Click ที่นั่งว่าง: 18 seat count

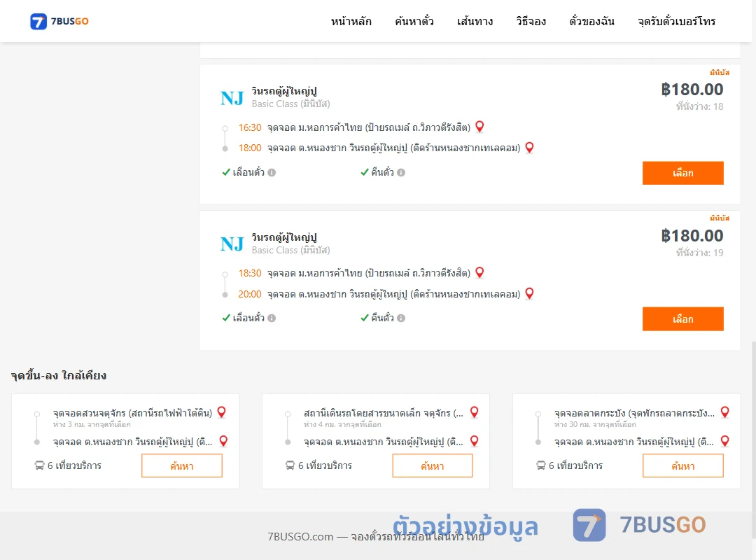[699, 106]
